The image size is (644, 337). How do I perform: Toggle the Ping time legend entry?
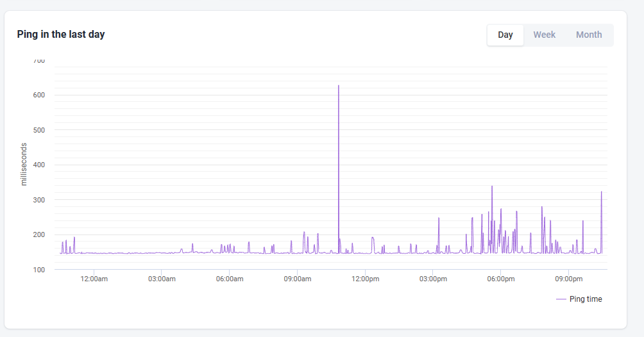pyautogui.click(x=579, y=299)
